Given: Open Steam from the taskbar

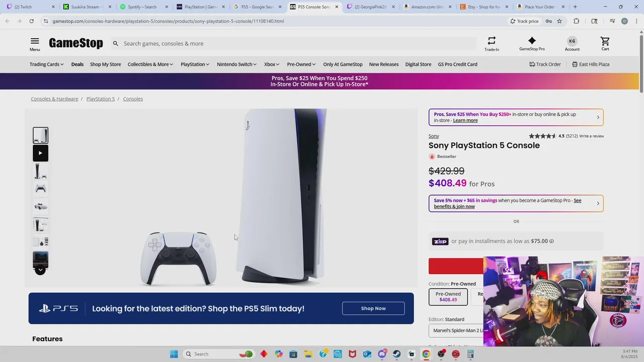Looking at the screenshot, I should point(397,354).
